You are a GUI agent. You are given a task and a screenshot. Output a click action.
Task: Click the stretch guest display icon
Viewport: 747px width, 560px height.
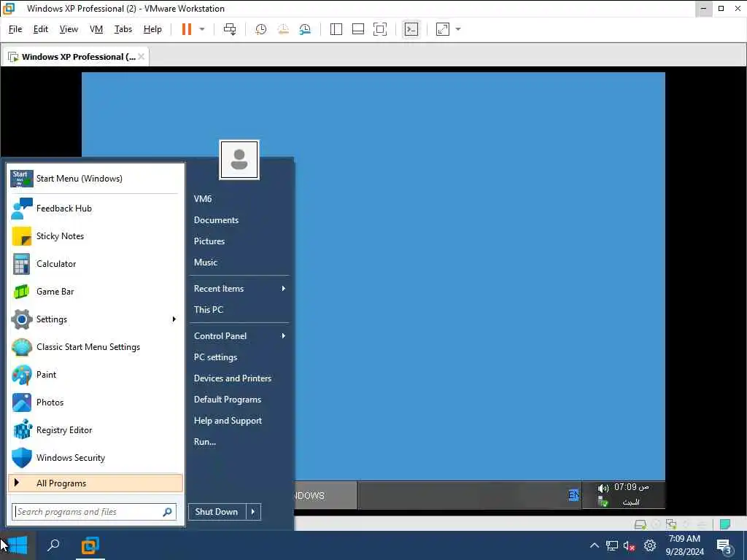pos(443,29)
